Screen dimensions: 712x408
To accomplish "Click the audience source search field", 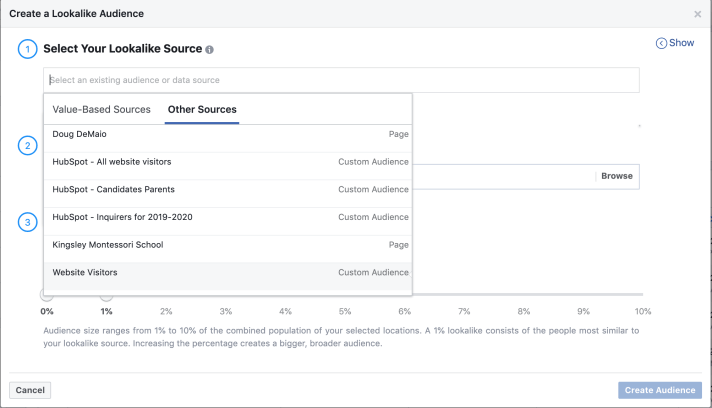I will (340, 80).
